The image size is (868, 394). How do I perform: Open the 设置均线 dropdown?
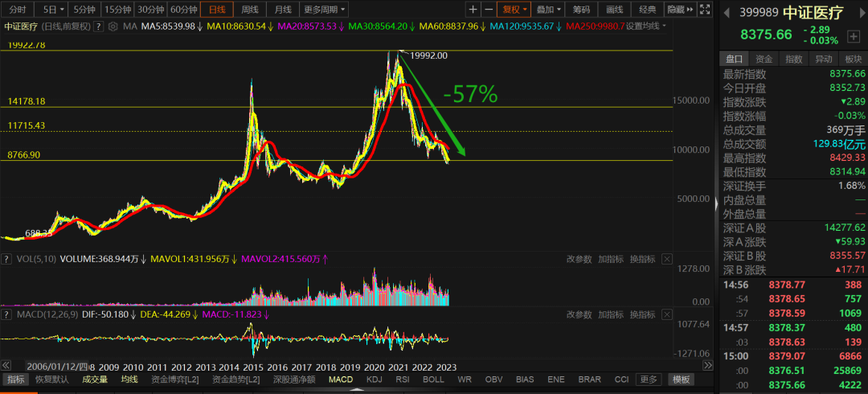point(646,26)
